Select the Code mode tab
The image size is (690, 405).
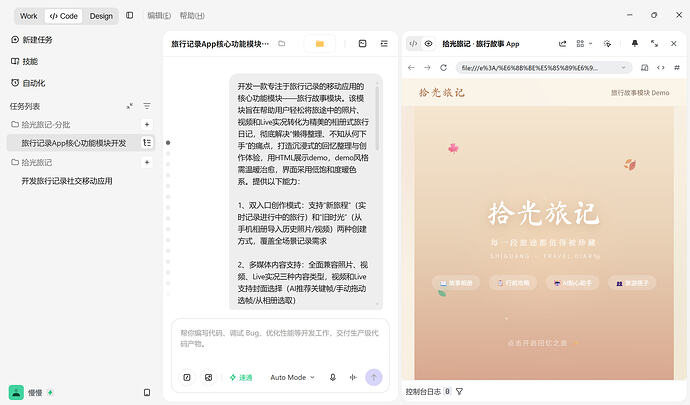coord(64,16)
